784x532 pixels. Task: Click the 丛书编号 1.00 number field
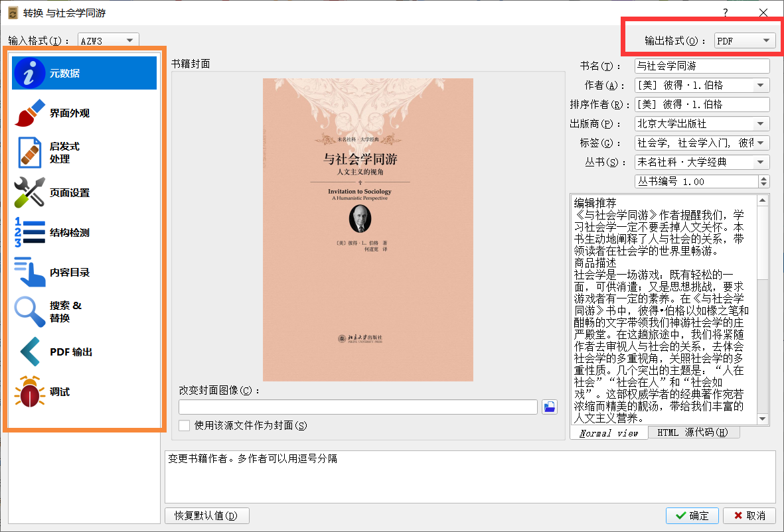696,181
